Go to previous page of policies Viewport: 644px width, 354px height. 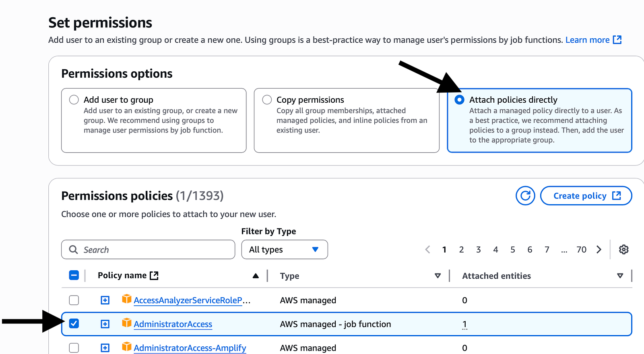(x=427, y=250)
